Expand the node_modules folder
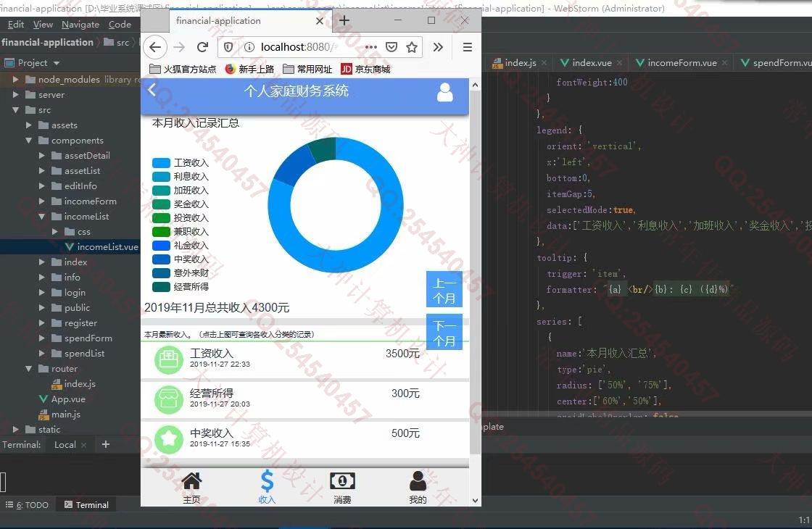 pyautogui.click(x=15, y=80)
